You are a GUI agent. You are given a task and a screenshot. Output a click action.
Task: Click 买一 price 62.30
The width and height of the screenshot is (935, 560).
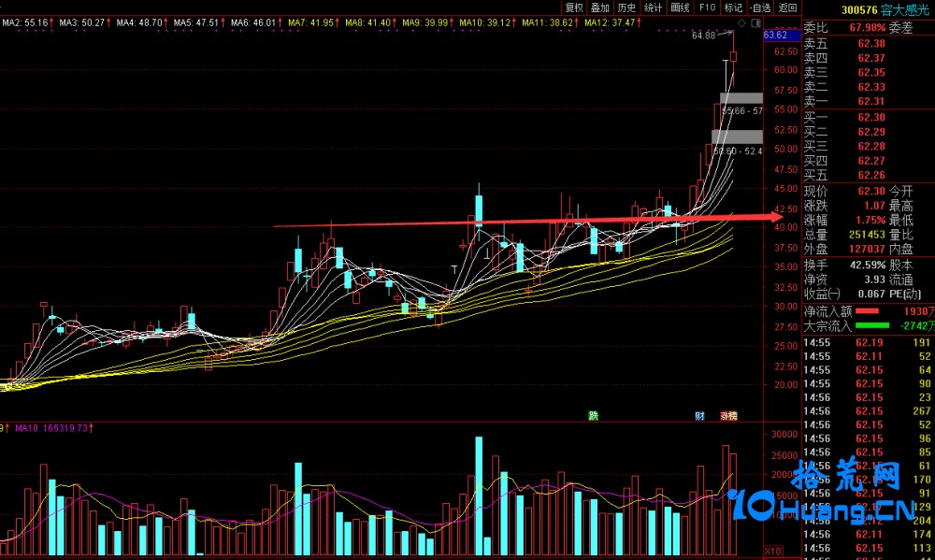[871, 118]
